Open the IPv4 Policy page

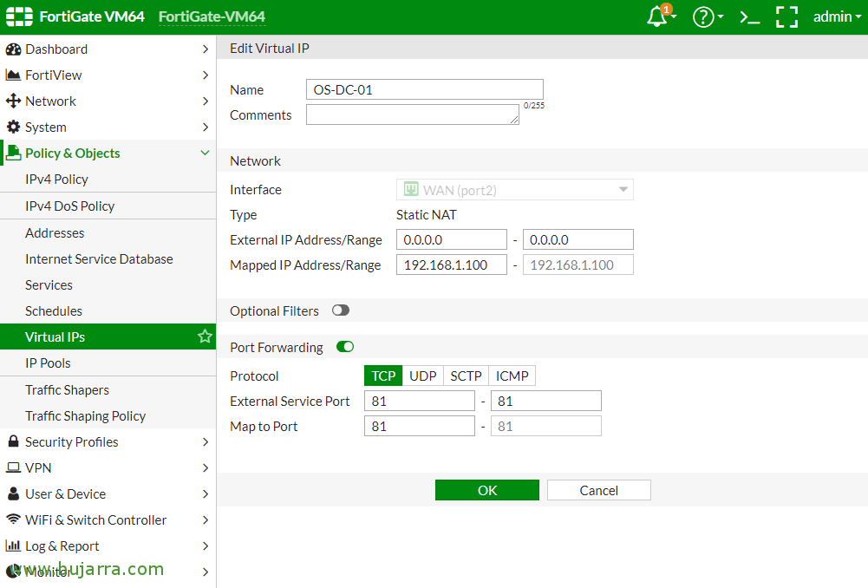56,180
